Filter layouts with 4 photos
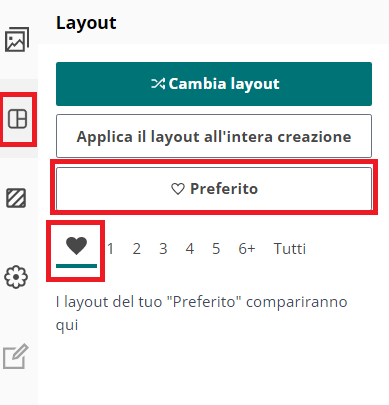Viewport: 389px width, 405px height. pos(190,249)
